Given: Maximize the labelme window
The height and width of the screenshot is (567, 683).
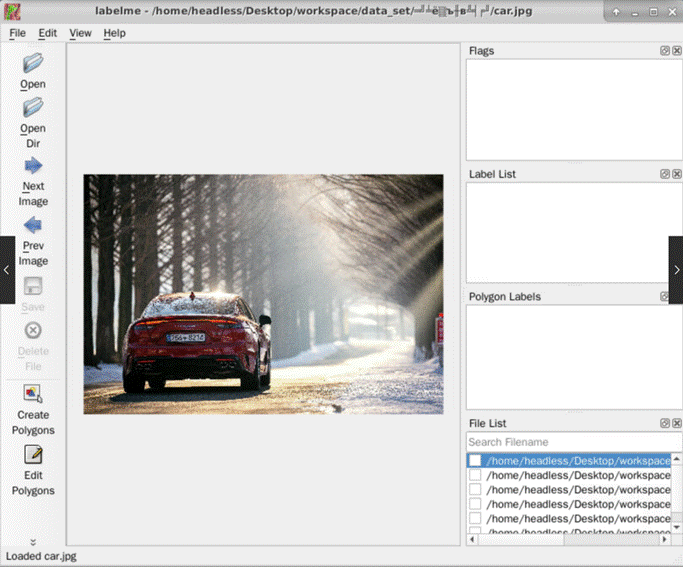Looking at the screenshot, I should coord(653,12).
